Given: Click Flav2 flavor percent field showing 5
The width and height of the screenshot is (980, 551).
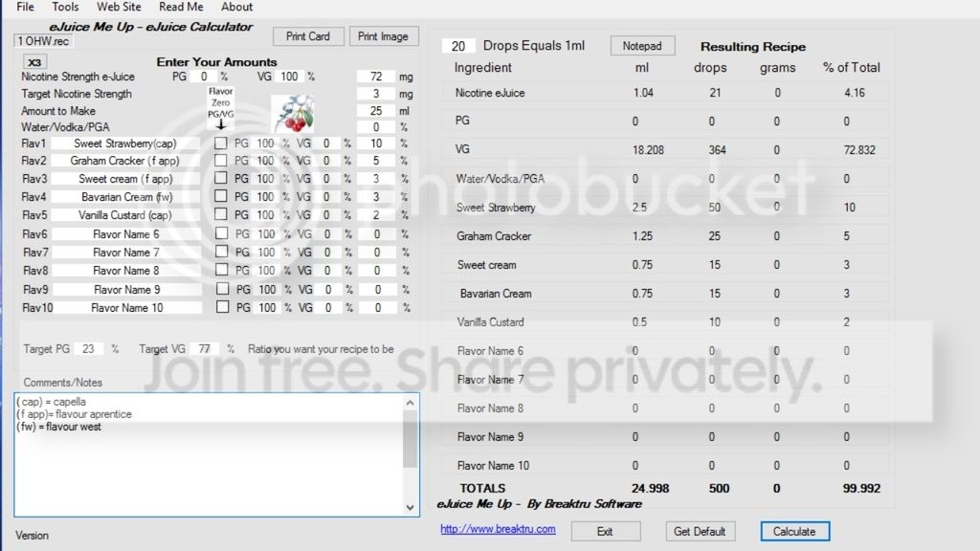Looking at the screenshot, I should [x=375, y=161].
